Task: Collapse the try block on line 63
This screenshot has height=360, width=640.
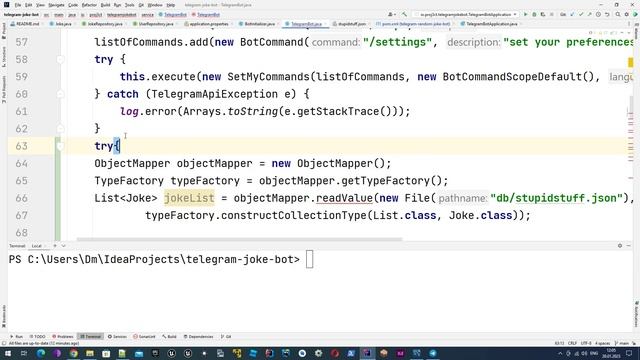Action: click(x=60, y=146)
